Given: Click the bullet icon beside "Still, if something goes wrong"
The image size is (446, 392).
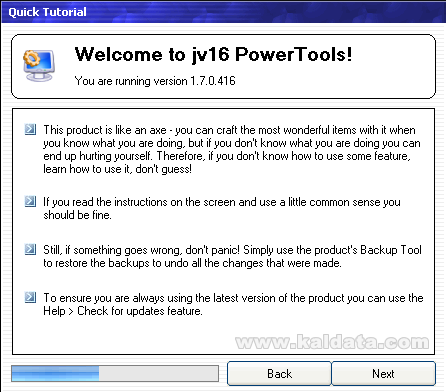Looking at the screenshot, I should (x=30, y=249).
